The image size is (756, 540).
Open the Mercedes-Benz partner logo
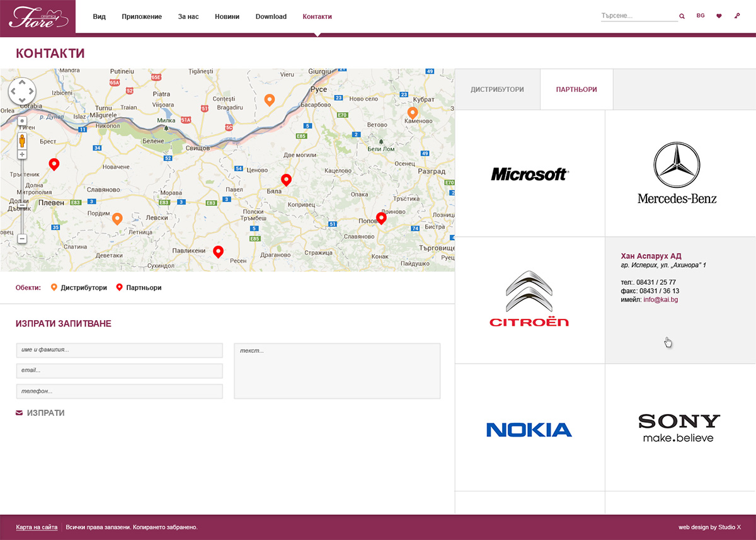(x=677, y=174)
